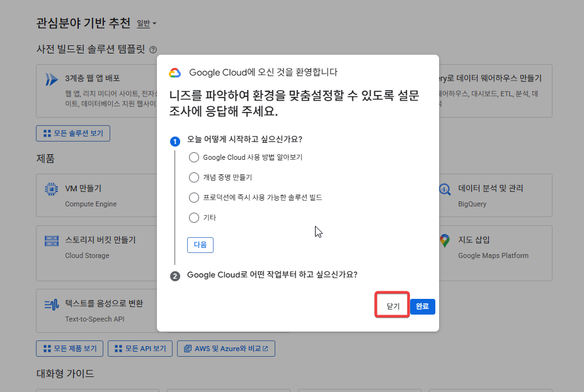
Task: Open AWS 및 Azure와 비교 link
Action: click(226, 349)
